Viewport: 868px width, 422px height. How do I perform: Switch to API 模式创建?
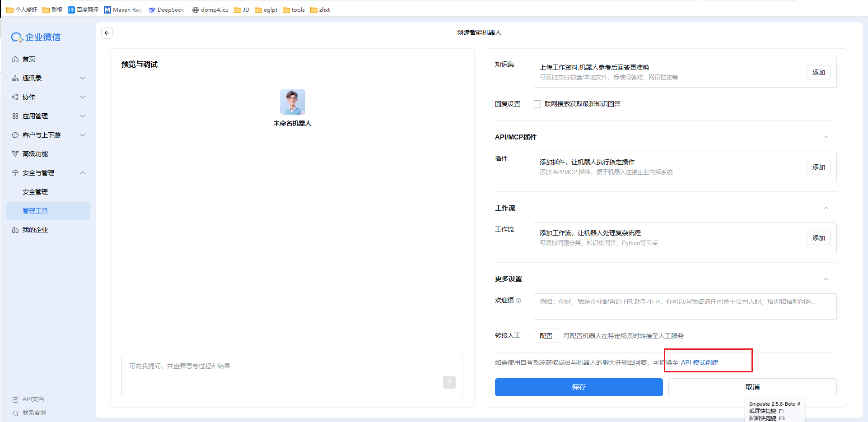click(x=700, y=362)
